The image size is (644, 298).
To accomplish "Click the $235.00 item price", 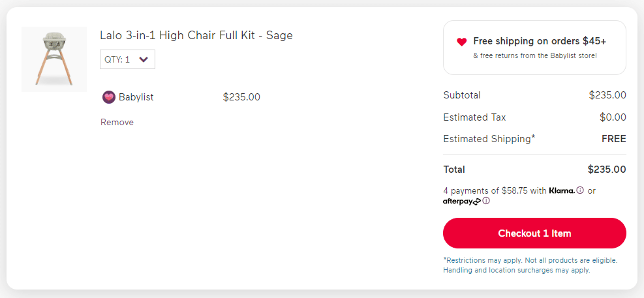I will (x=241, y=97).
